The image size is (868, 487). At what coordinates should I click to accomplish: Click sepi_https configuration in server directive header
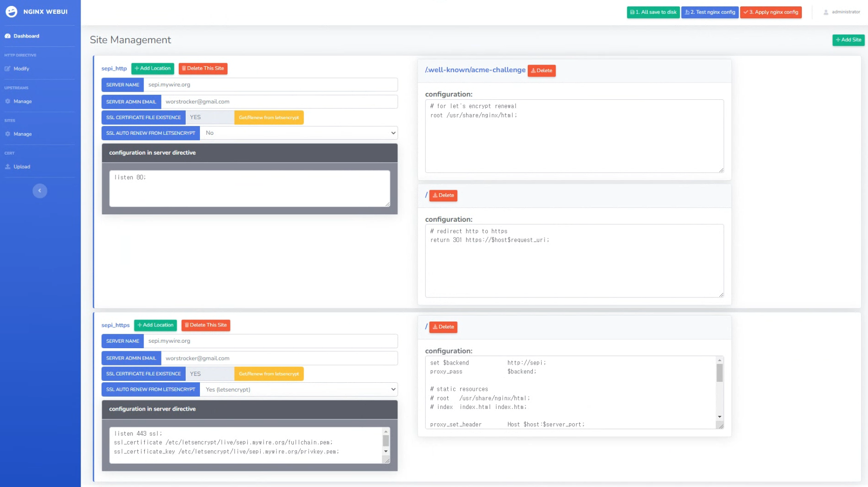click(x=250, y=409)
